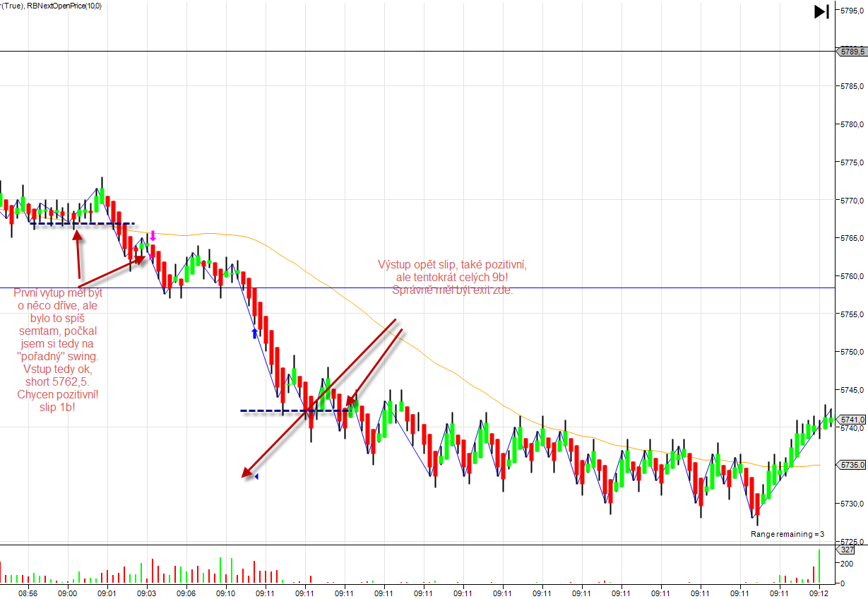Click the 5770,0 price axis label

tap(852, 201)
